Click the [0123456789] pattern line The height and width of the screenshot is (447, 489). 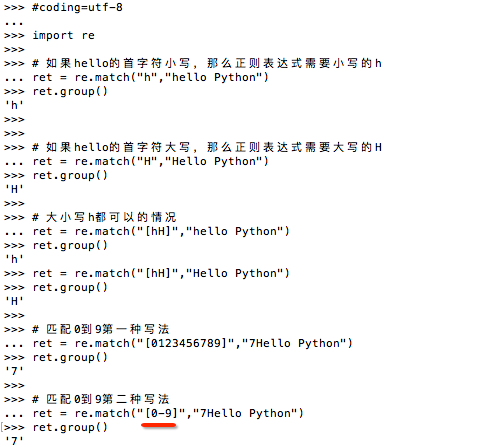192,343
